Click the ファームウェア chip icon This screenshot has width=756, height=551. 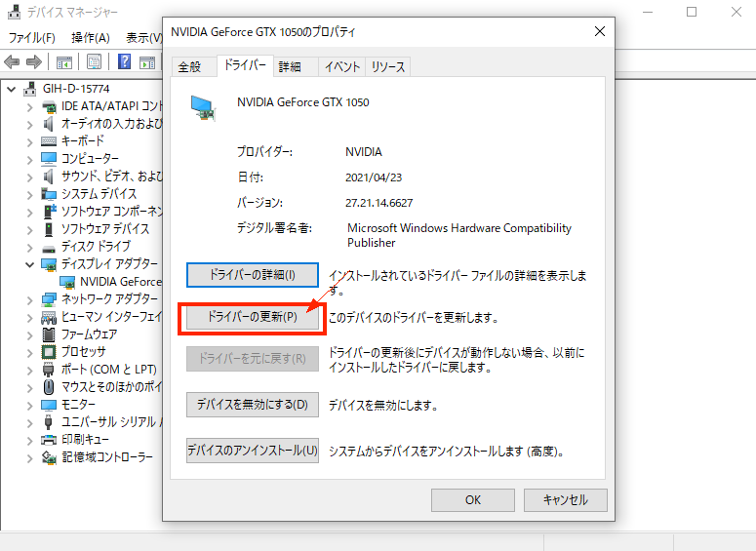pyautogui.click(x=49, y=335)
